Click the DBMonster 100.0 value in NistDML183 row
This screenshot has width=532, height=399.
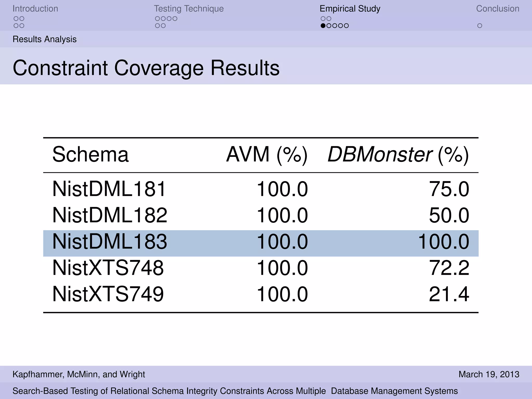click(x=444, y=242)
